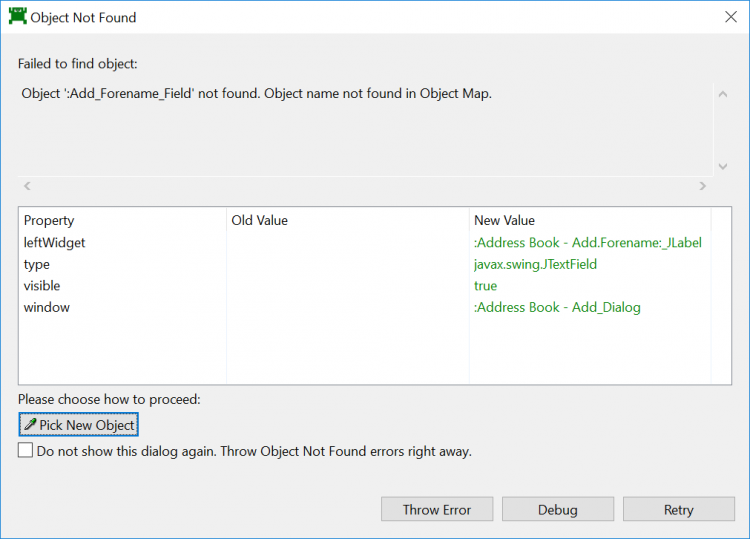The image size is (750, 539).
Task: Click the Debug button
Action: click(x=557, y=510)
